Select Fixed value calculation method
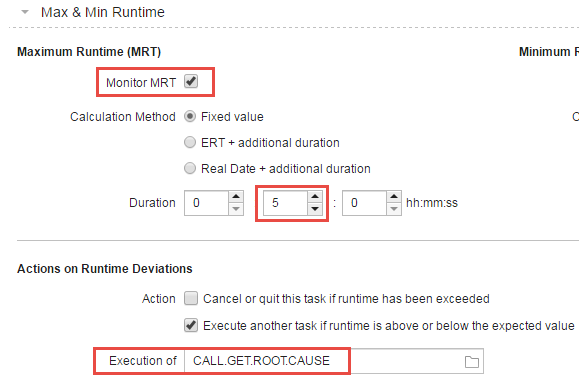Viewport: 579px width, 387px height. click(x=190, y=117)
